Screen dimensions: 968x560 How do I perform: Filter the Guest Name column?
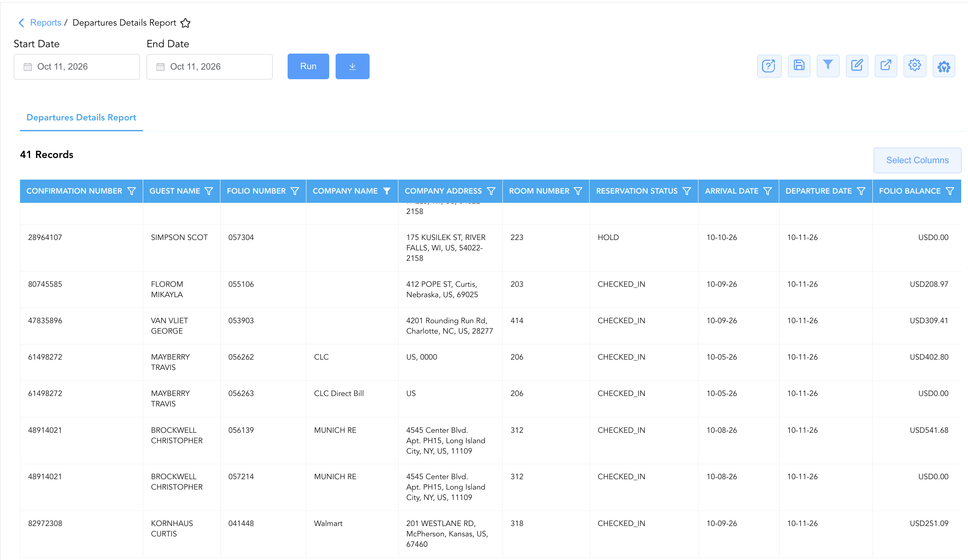point(209,191)
